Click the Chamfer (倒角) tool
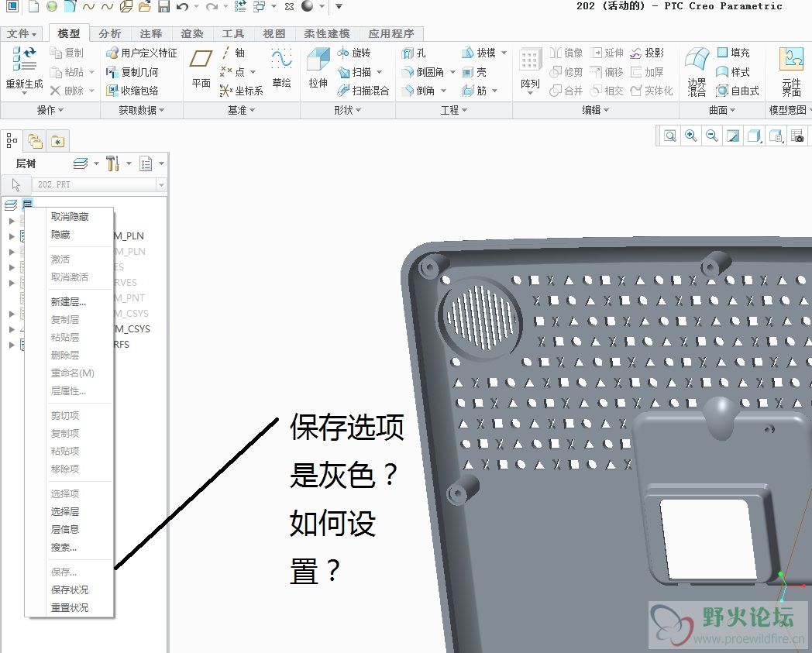812x653 pixels. pos(419,91)
